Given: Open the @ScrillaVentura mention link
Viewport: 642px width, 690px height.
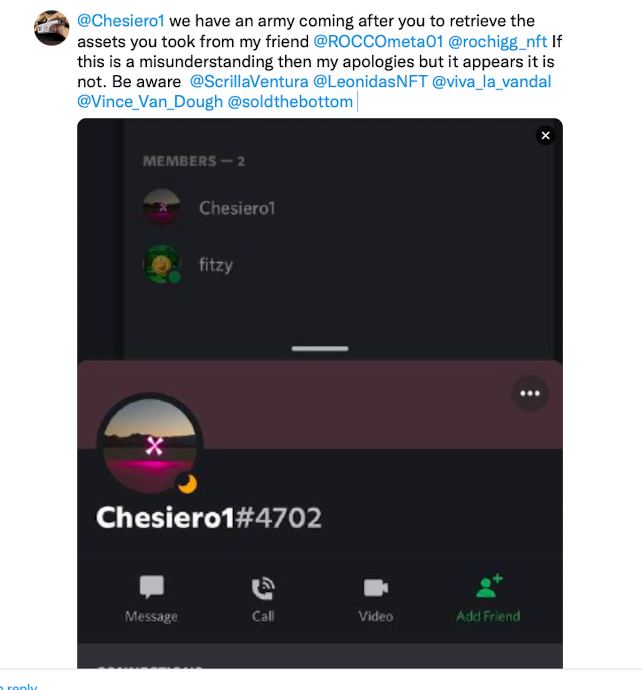Looking at the screenshot, I should (x=249, y=81).
